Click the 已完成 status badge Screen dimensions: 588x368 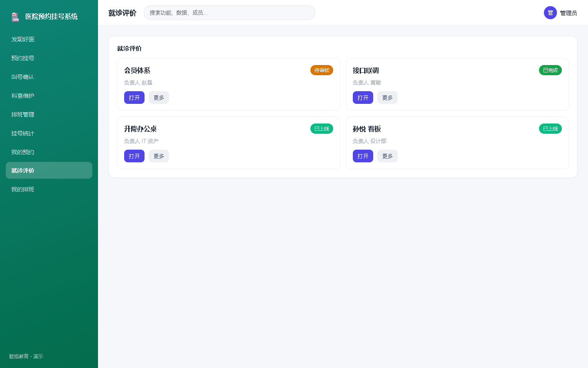pos(550,70)
